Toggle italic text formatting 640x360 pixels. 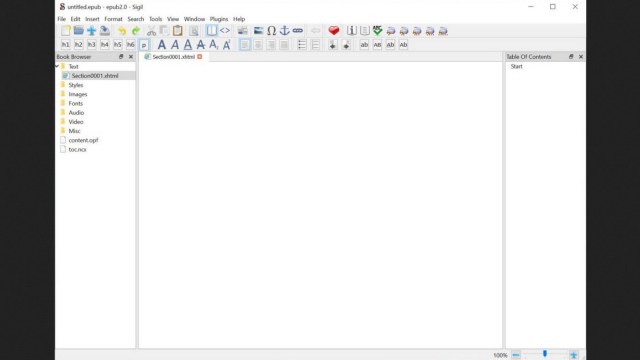[x=175, y=45]
